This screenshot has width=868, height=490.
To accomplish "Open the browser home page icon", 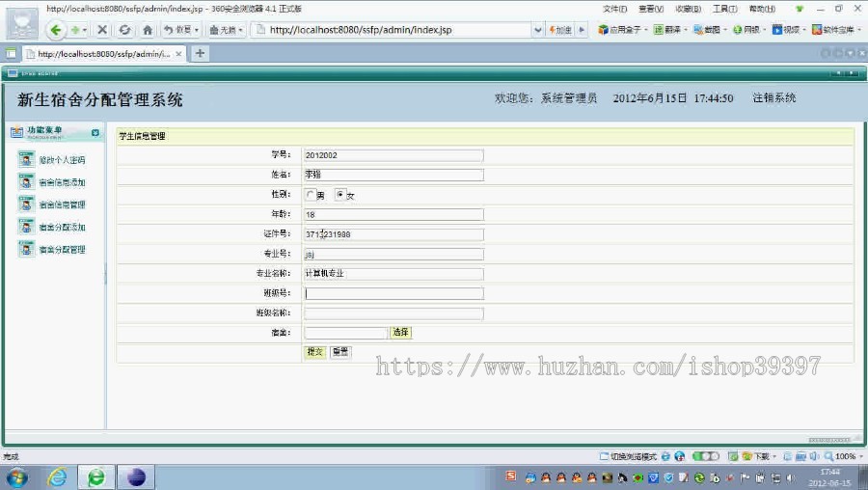I will (x=148, y=30).
